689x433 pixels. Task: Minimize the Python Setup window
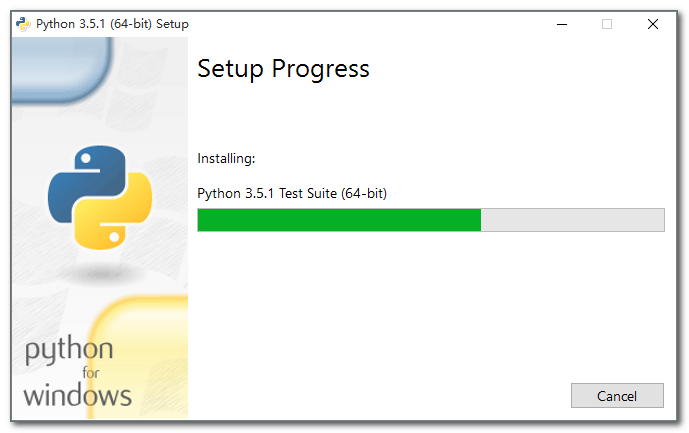pos(560,24)
